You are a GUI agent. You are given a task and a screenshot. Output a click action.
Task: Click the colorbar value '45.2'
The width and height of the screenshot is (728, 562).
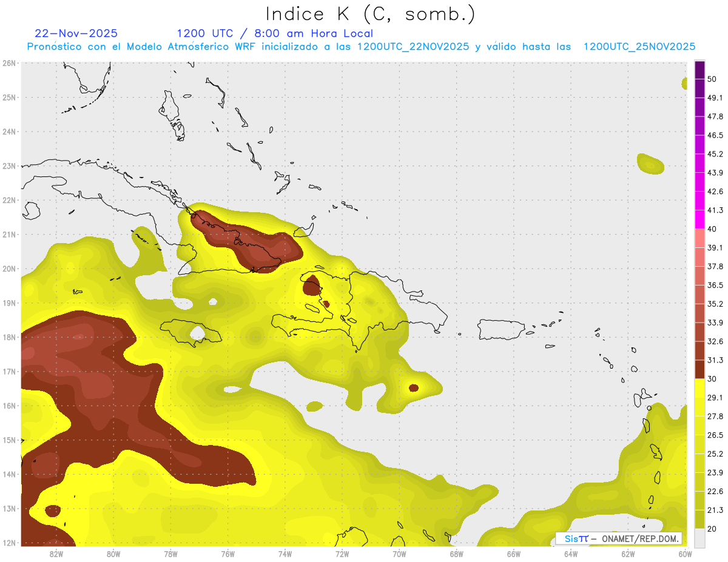(x=715, y=154)
